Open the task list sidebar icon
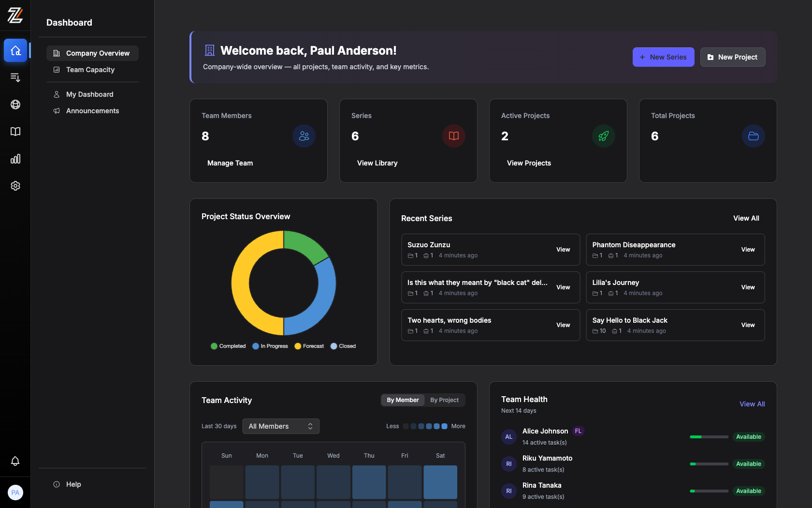The width and height of the screenshot is (812, 508). [15, 77]
